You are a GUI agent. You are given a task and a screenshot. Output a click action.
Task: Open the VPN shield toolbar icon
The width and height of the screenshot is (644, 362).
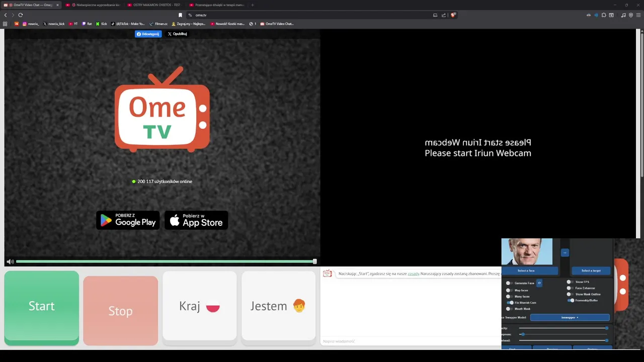point(631,15)
